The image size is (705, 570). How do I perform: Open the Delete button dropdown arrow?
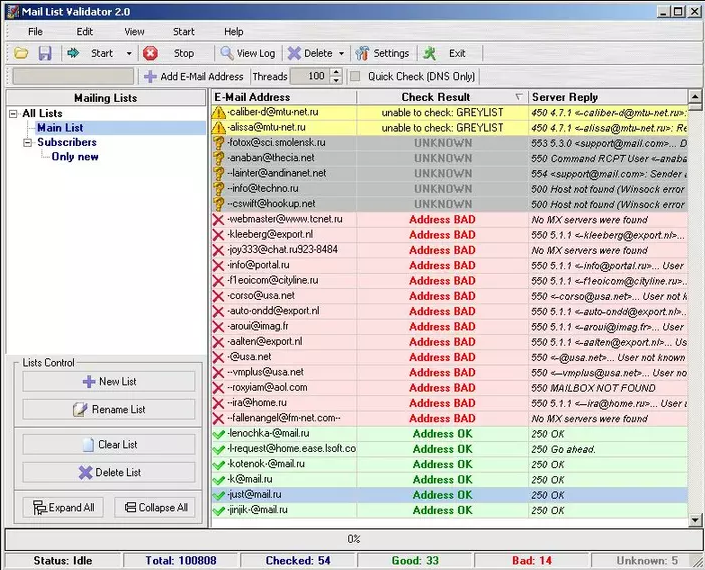pyautogui.click(x=341, y=53)
